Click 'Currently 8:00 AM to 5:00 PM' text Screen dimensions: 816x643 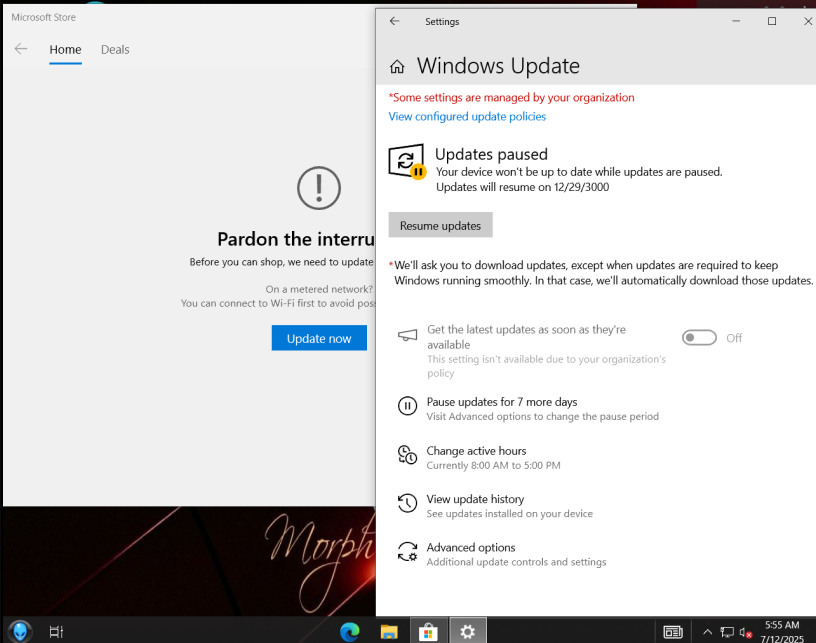(493, 465)
